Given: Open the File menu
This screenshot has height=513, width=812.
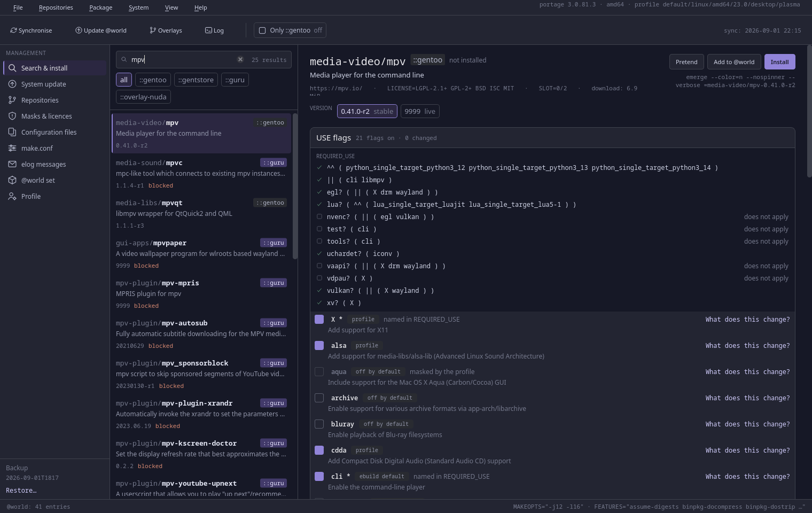Looking at the screenshot, I should (18, 7).
